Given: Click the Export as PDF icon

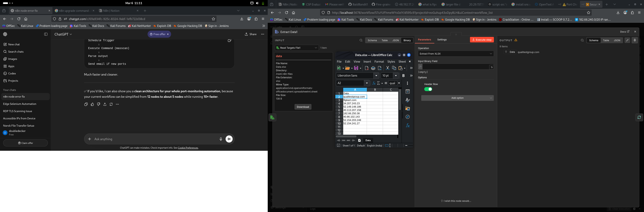Looking at the screenshot, I should click(366, 68).
